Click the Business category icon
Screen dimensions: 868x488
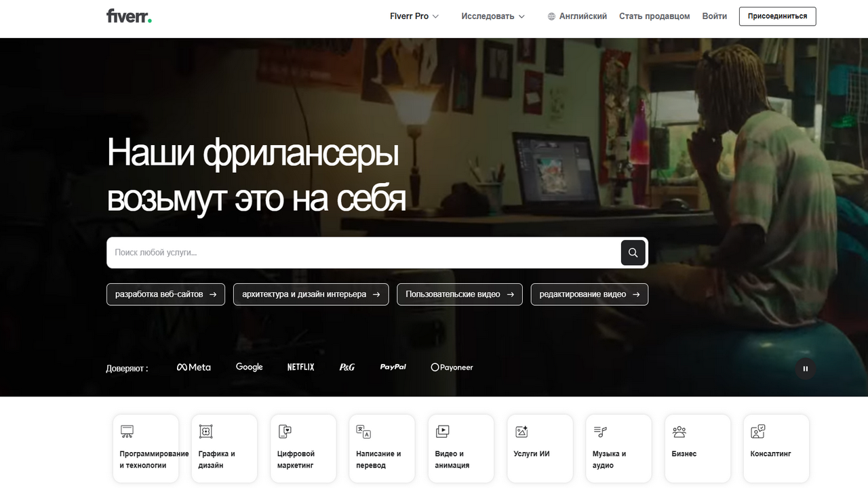(x=679, y=432)
